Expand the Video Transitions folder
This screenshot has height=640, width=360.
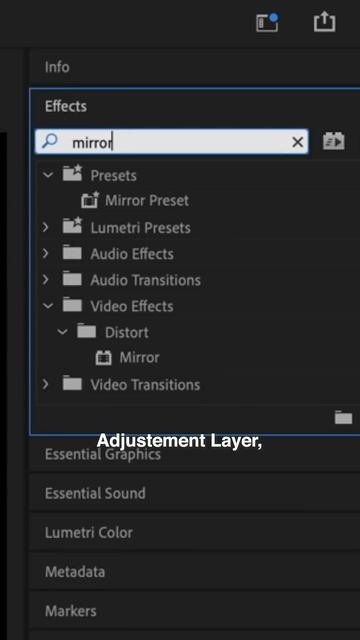(x=46, y=384)
